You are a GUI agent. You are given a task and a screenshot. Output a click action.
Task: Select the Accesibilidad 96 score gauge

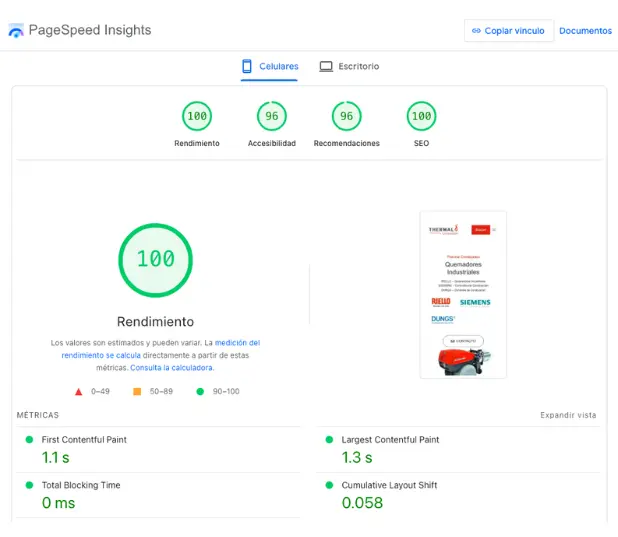pos(272,116)
